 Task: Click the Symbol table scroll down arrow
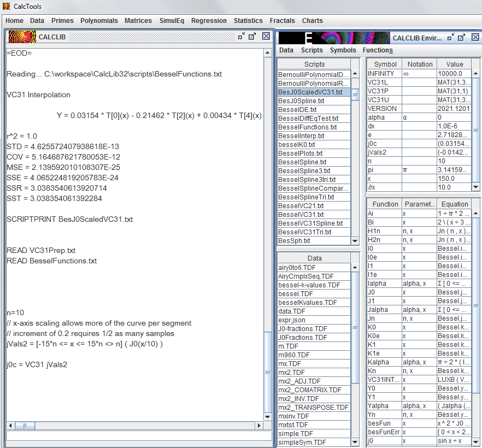coord(476,187)
